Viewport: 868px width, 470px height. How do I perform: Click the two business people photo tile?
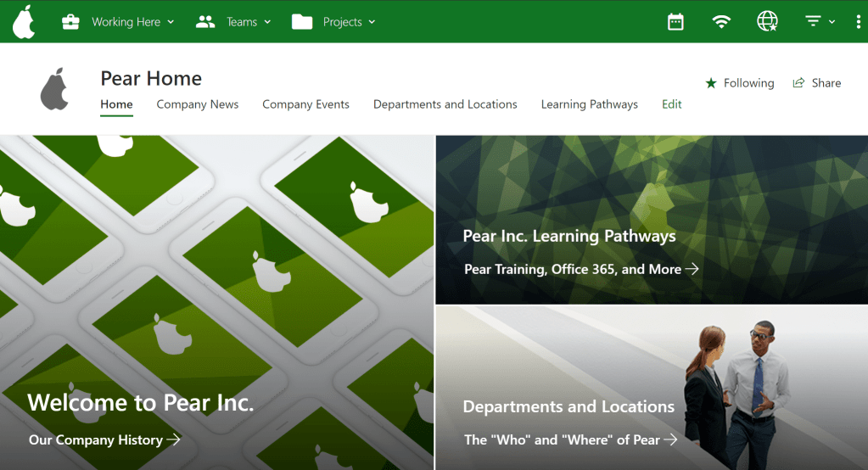[x=652, y=388]
